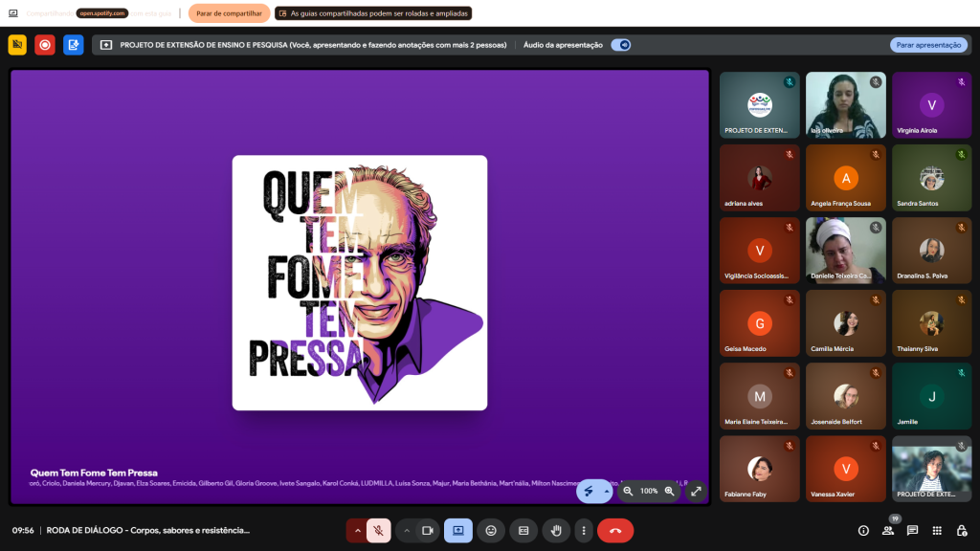Open the raise hand control

tap(555, 530)
